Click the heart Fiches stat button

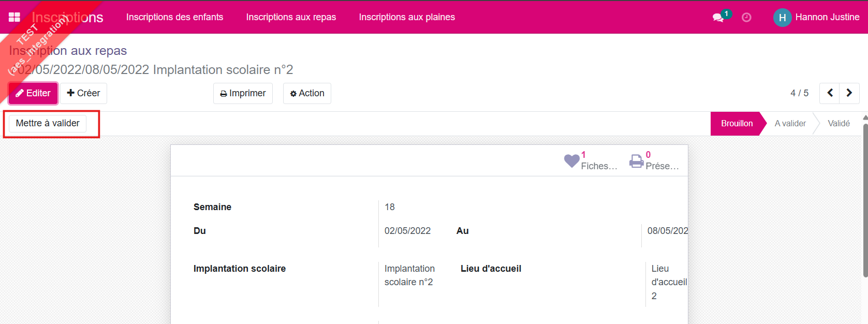coord(591,161)
